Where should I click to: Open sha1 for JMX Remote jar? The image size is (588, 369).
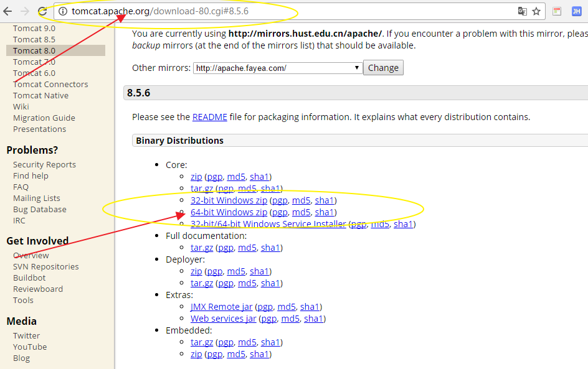click(310, 307)
